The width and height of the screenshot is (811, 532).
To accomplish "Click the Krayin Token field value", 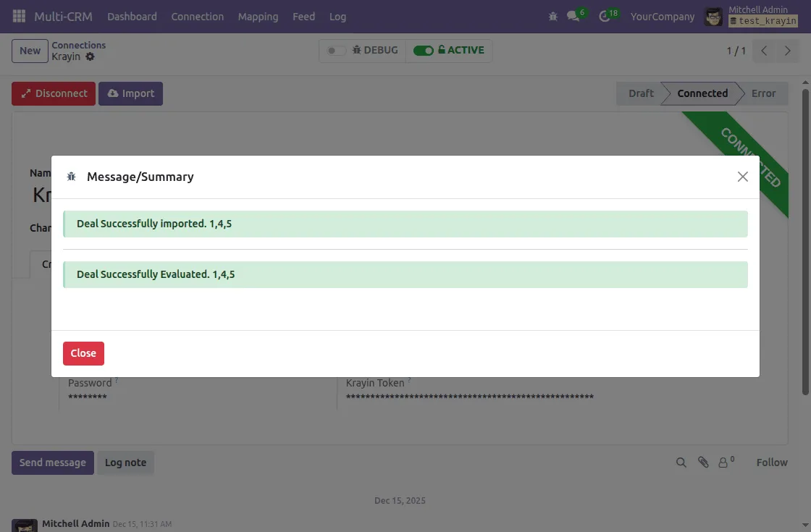I will coord(470,397).
